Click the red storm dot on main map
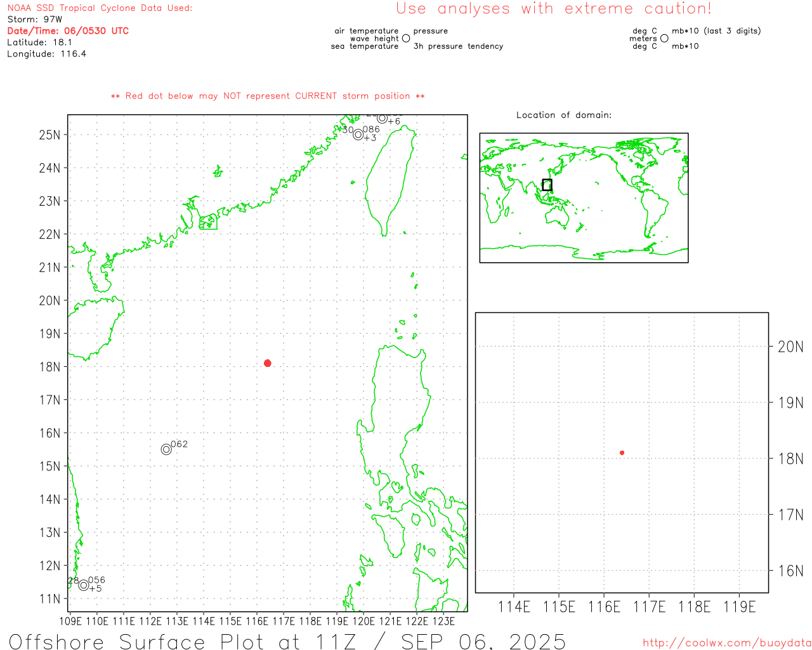Image resolution: width=812 pixels, height=650 pixels. tap(268, 363)
